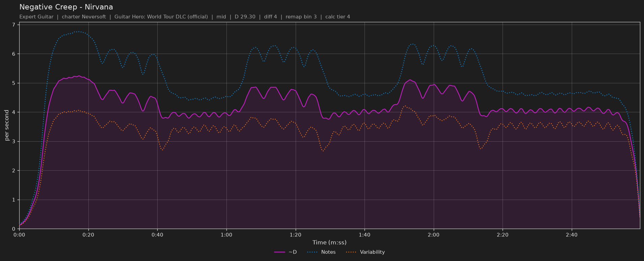This screenshot has width=644, height=261.
Task: Click the 'mid' subtitle text
Action: 221,17
